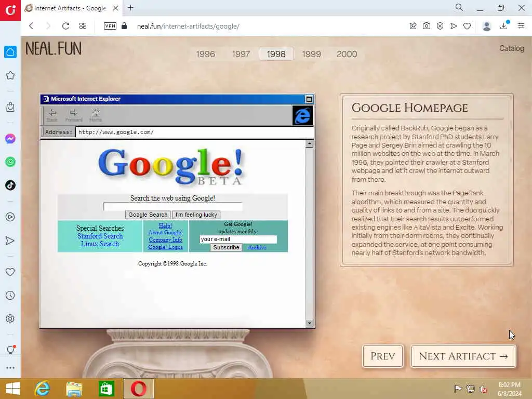Screen dimensions: 532x399
Task: Click the your e-mail input field
Action: 238,239
